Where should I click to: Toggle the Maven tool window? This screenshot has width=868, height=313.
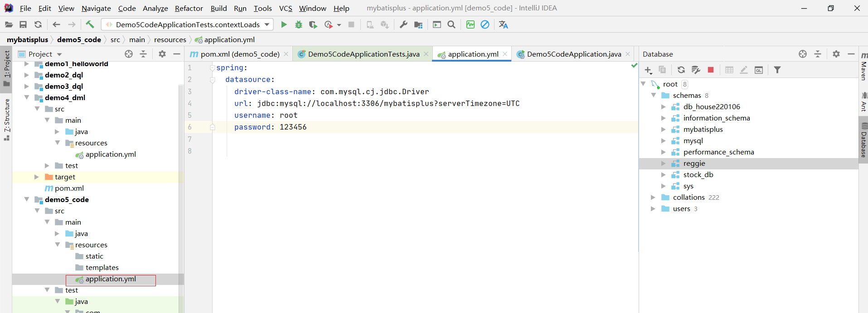[863, 67]
